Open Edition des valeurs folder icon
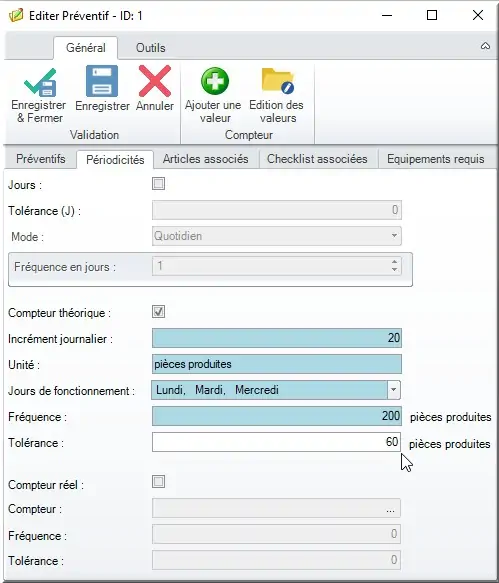The width and height of the screenshot is (499, 583). click(x=278, y=81)
